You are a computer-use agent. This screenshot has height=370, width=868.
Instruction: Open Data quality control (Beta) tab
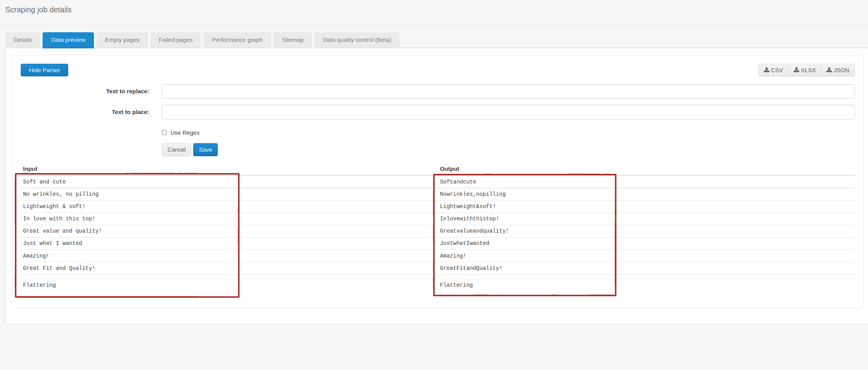pos(357,40)
